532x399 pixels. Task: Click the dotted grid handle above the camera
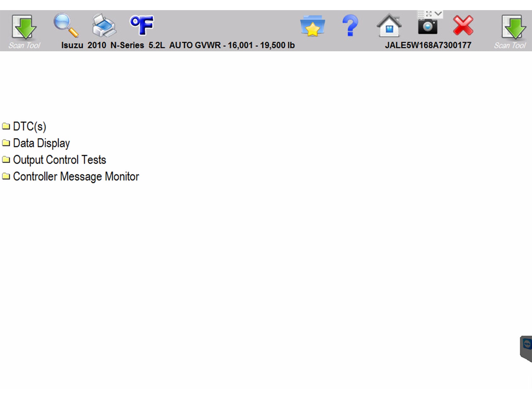pyautogui.click(x=421, y=14)
